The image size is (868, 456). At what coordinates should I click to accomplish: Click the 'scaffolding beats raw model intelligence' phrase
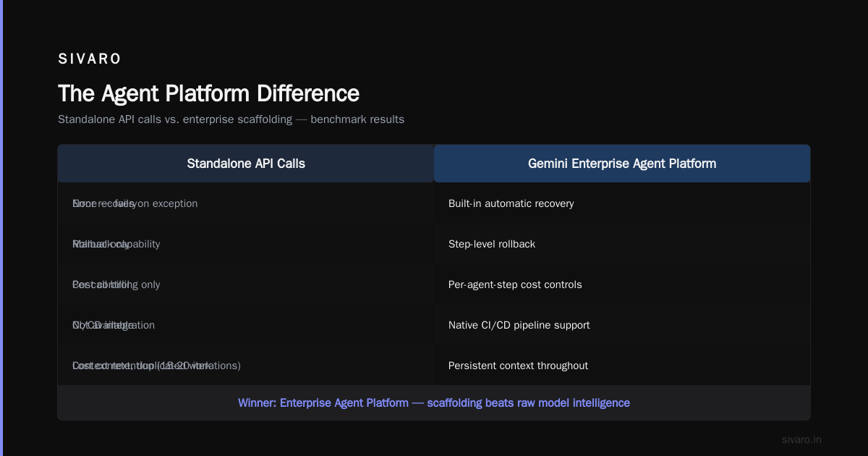coord(529,402)
